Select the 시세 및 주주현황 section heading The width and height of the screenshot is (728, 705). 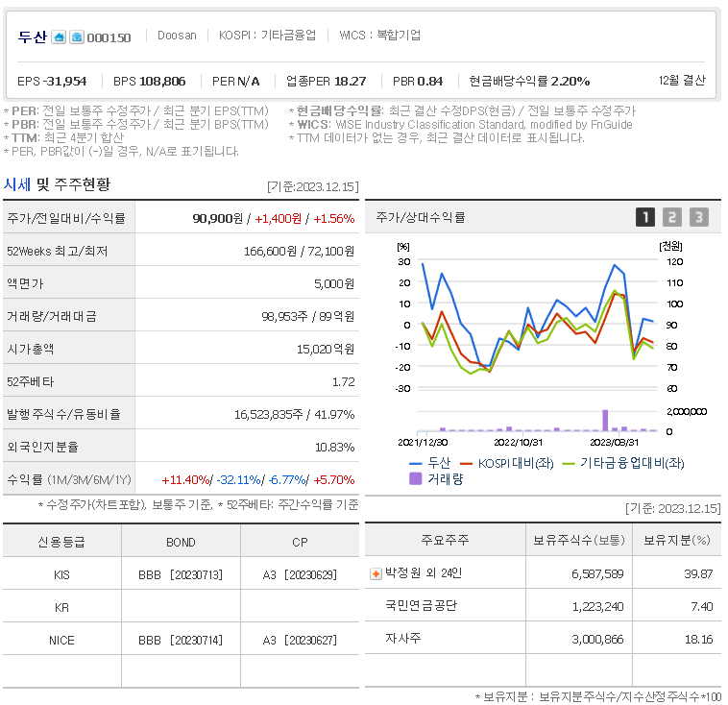click(57, 184)
